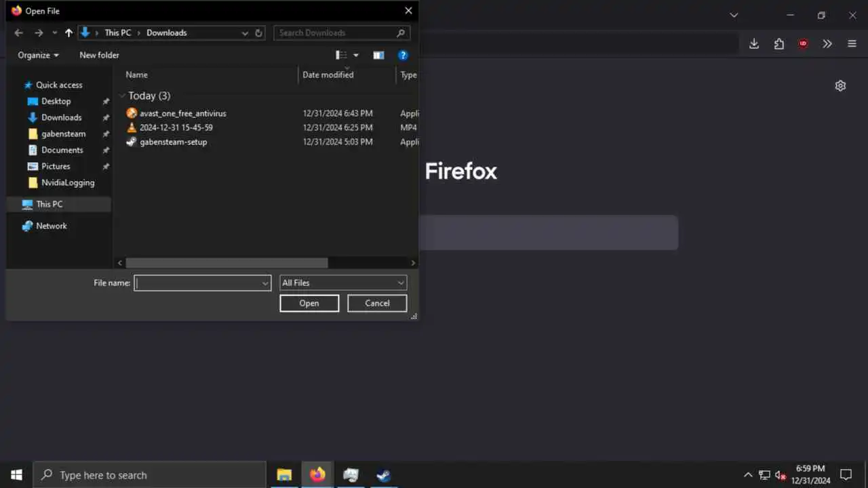Open the Windows Start menu
Screen dimensions: 868x488
[x=16, y=475]
